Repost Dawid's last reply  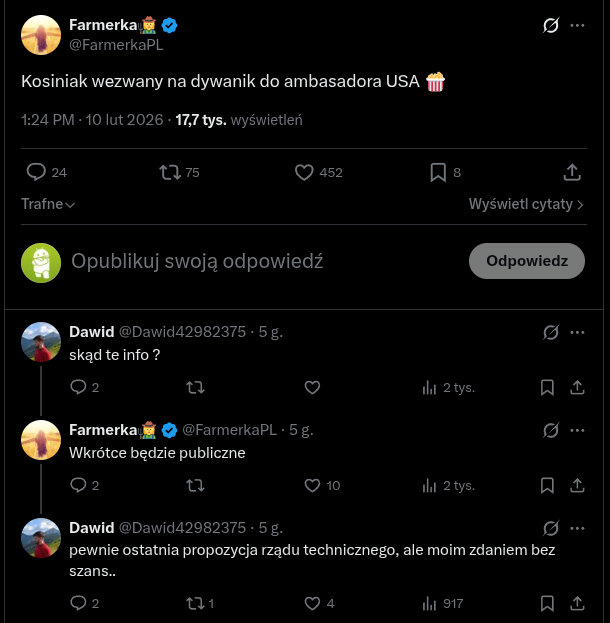click(x=196, y=603)
